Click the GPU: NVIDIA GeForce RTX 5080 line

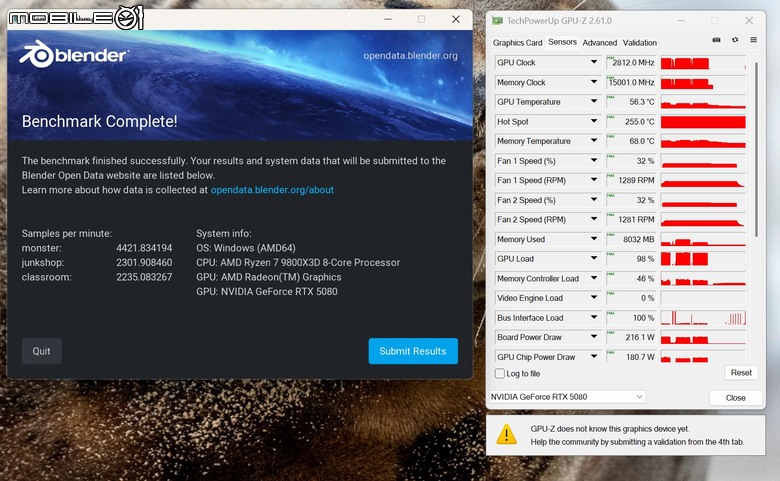(267, 291)
